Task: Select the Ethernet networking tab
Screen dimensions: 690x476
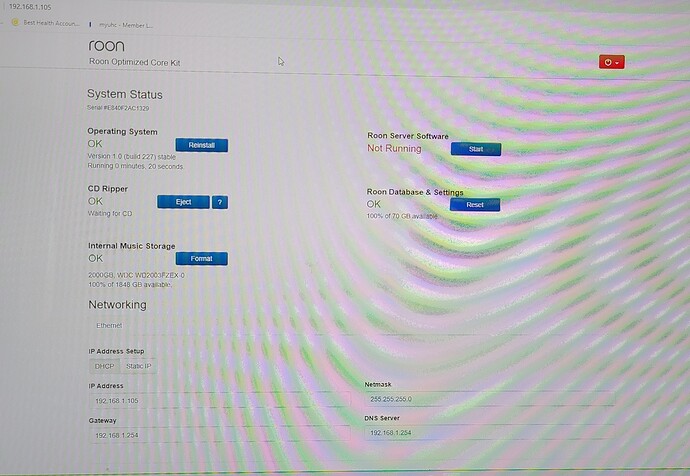Action: [x=109, y=326]
